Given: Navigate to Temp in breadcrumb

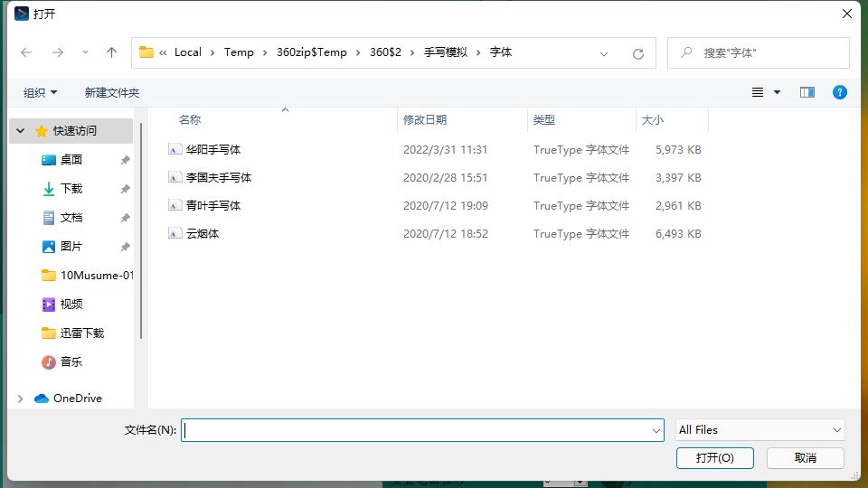Looking at the screenshot, I should (x=239, y=52).
